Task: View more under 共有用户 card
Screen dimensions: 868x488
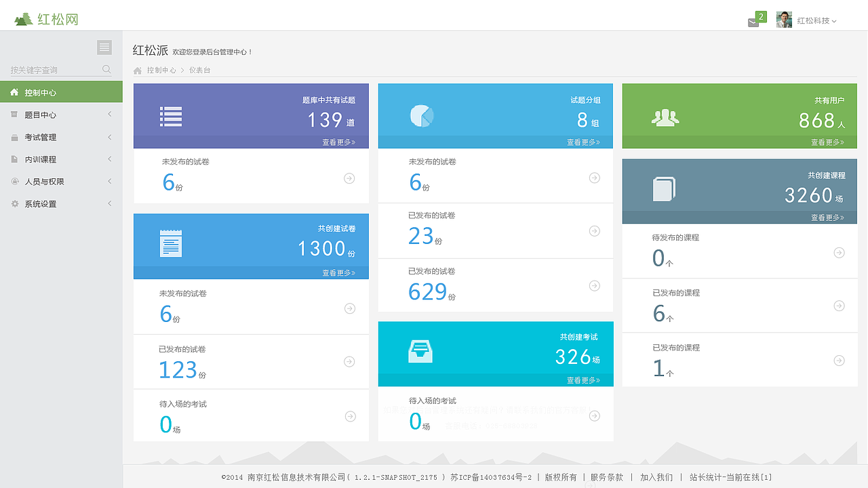Action: pos(827,142)
